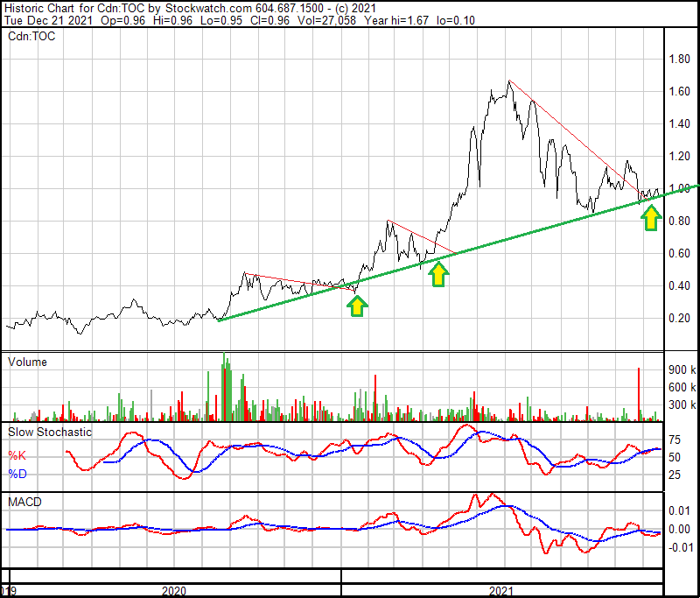The width and height of the screenshot is (700, 598).
Task: Click the MACD 0.01 axis label
Action: [x=679, y=511]
